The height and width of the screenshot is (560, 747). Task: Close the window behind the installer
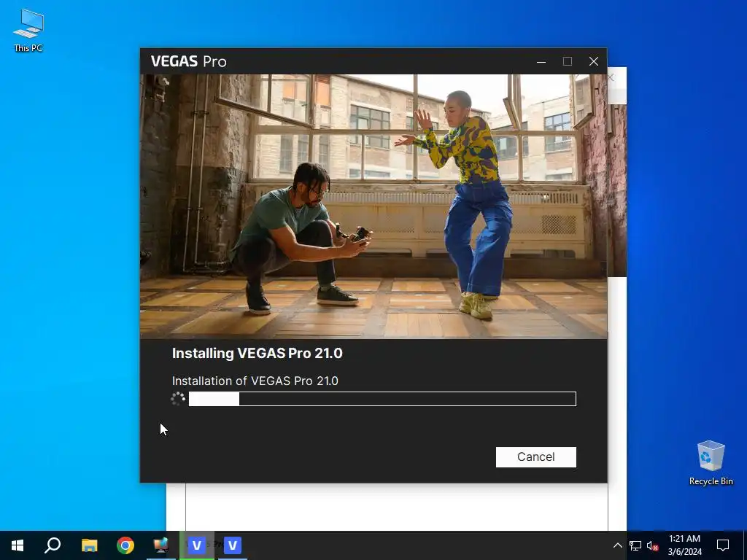[611, 77]
